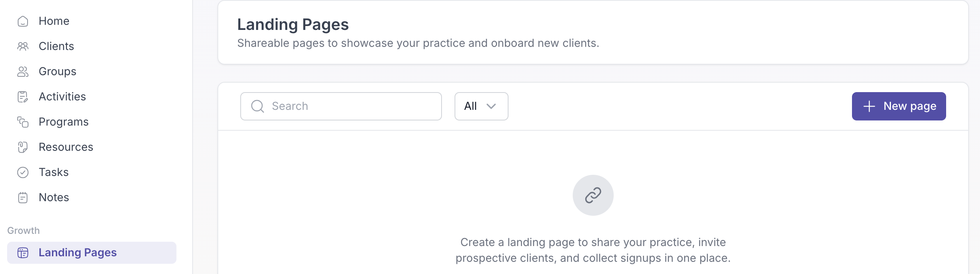Focus the Search input field
The width and height of the screenshot is (980, 274).
pyautogui.click(x=341, y=106)
